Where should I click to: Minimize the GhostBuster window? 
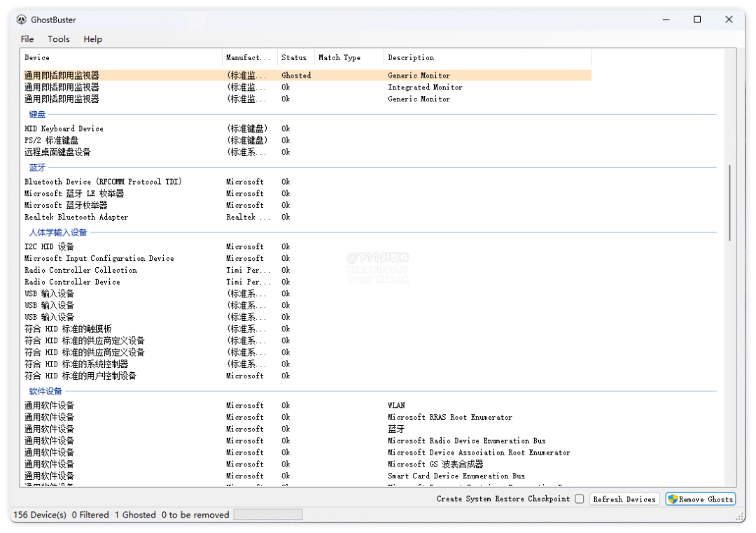[x=665, y=20]
